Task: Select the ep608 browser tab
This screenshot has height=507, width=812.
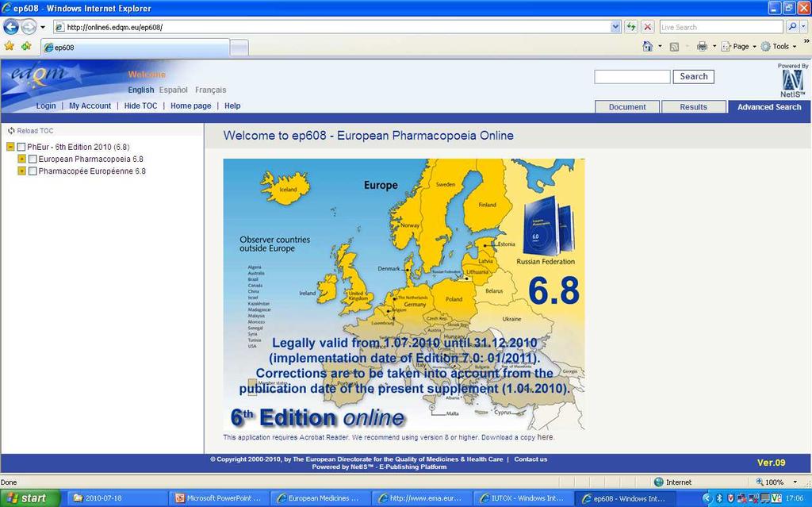Action: click(135, 47)
